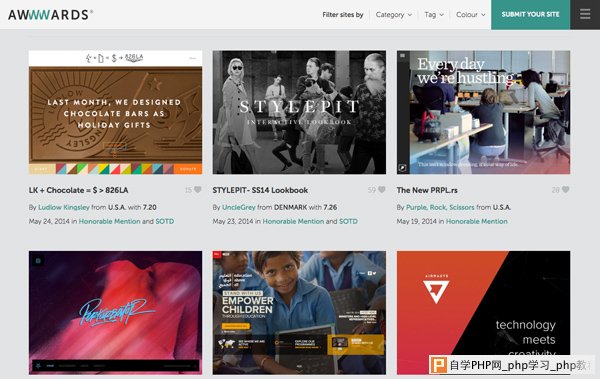
Task: Open the hamburger menu icon
Action: (x=585, y=15)
